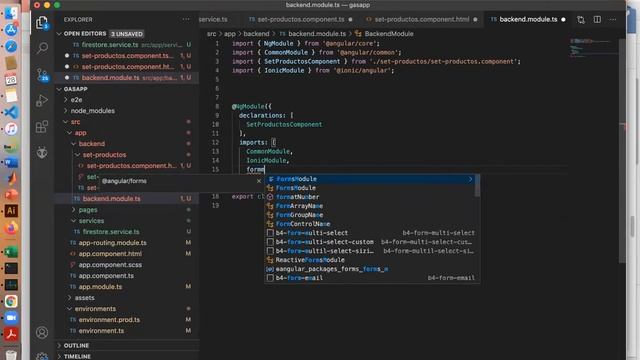Switch to set-productos.component.ts tab

pos(300,19)
